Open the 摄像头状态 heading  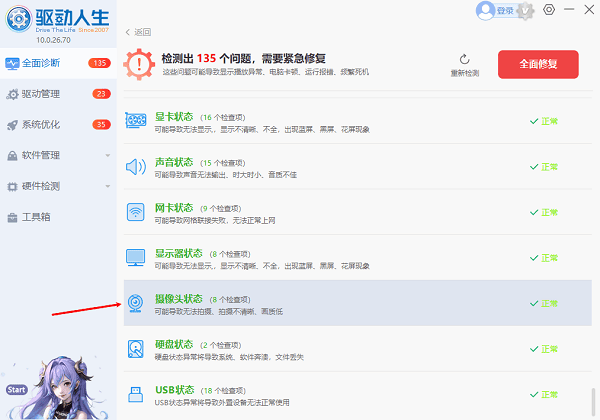pyautogui.click(x=179, y=299)
